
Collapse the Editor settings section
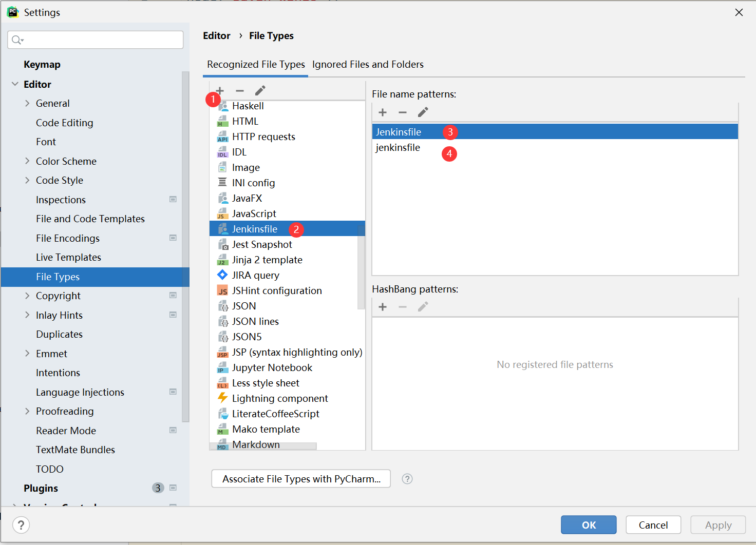15,84
